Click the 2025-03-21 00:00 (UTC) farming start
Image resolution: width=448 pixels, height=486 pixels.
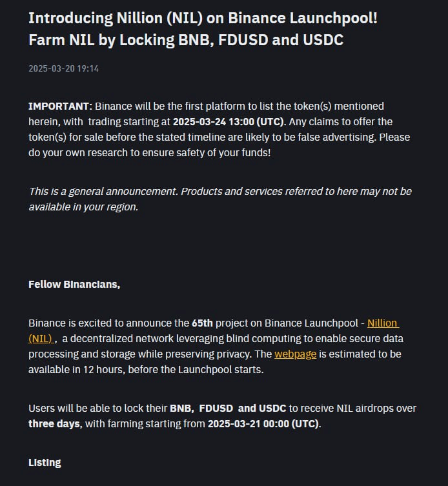[263, 423]
